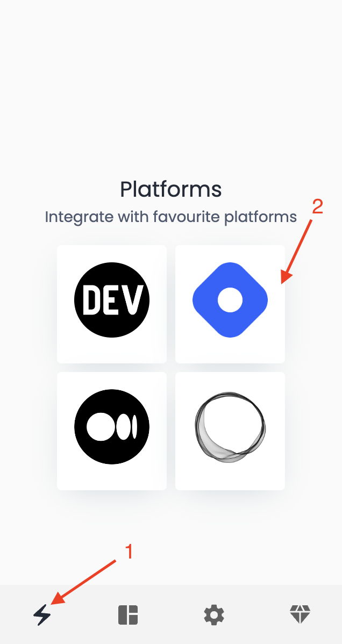Click the Integrate with favourite platforms subtitle

(171, 217)
